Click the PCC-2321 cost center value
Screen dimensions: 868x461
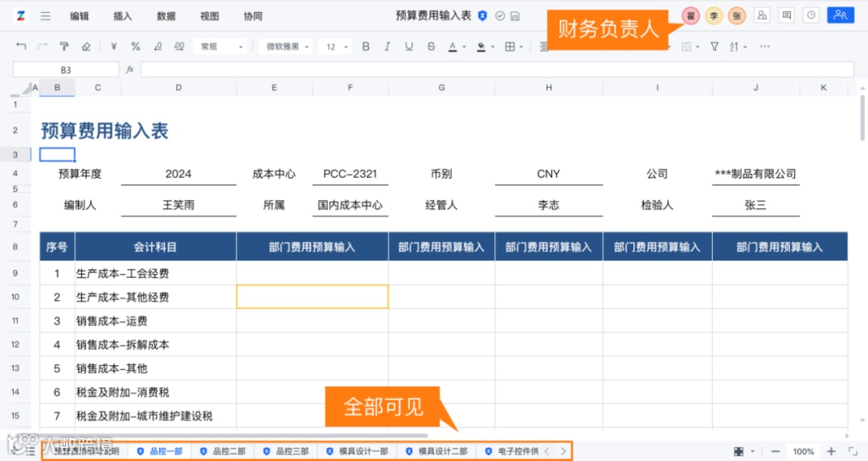pyautogui.click(x=350, y=174)
